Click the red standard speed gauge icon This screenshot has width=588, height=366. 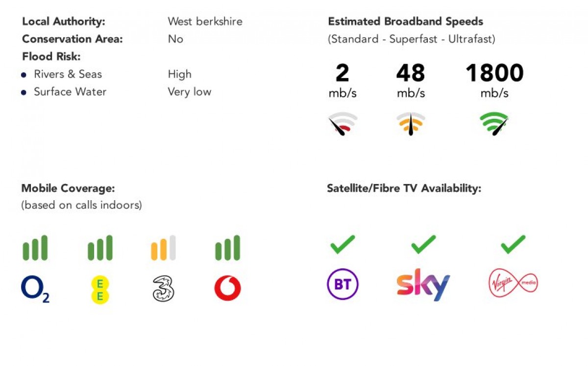pos(343,124)
